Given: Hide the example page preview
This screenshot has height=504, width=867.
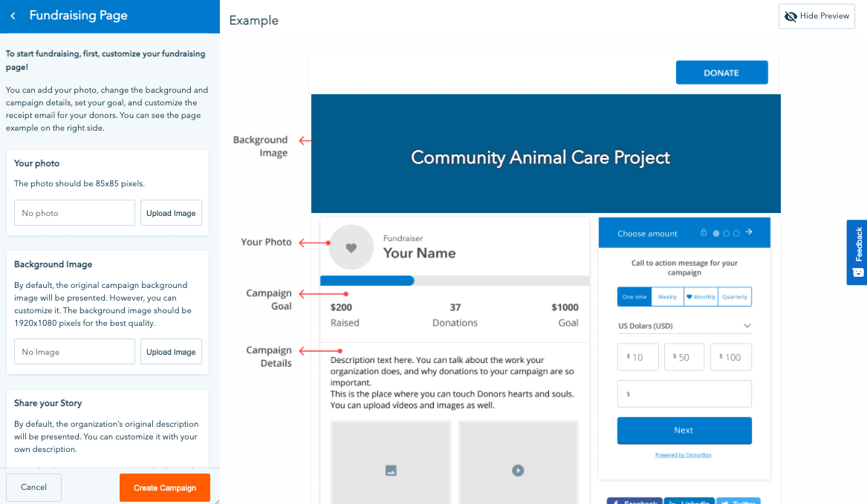Looking at the screenshot, I should (816, 16).
